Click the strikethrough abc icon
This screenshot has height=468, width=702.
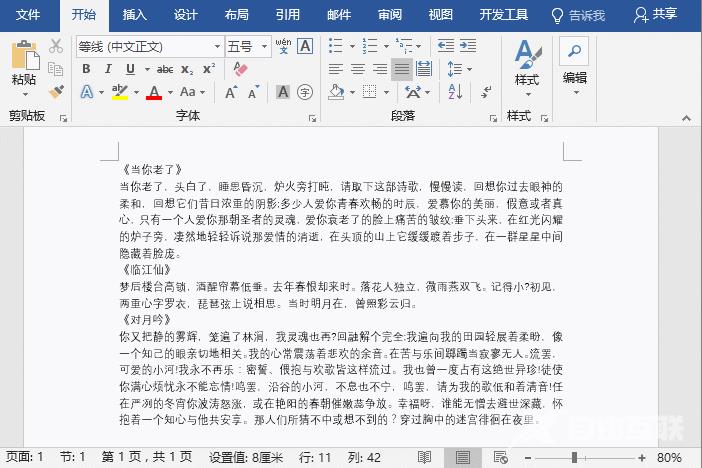coord(164,69)
